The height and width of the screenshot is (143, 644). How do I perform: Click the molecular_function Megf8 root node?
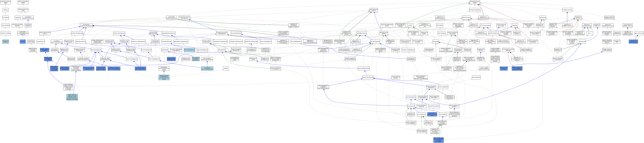tap(6, 2)
